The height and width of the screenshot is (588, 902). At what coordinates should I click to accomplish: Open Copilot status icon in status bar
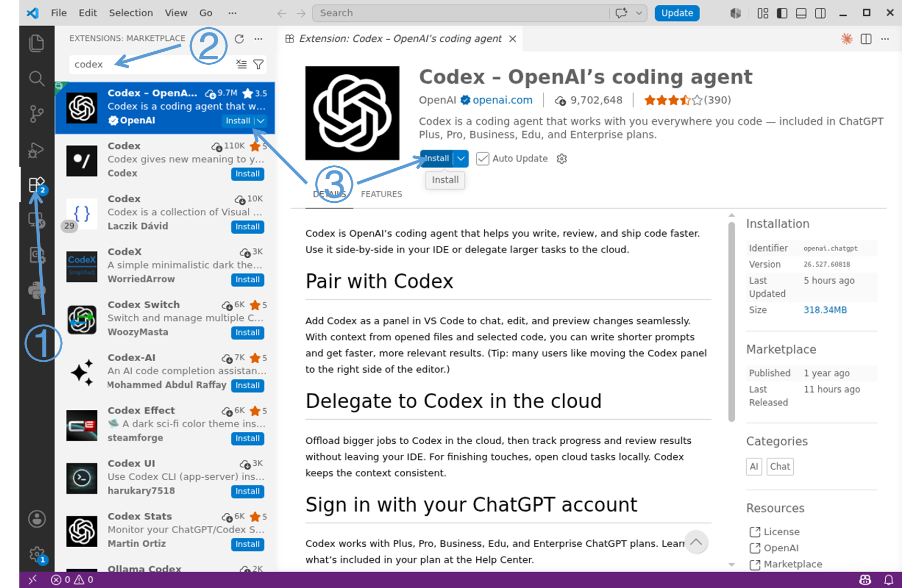click(x=865, y=580)
